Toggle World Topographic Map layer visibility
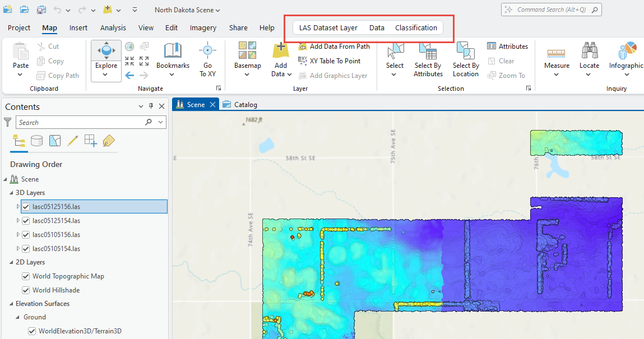The height and width of the screenshot is (339, 644). pyautogui.click(x=26, y=276)
